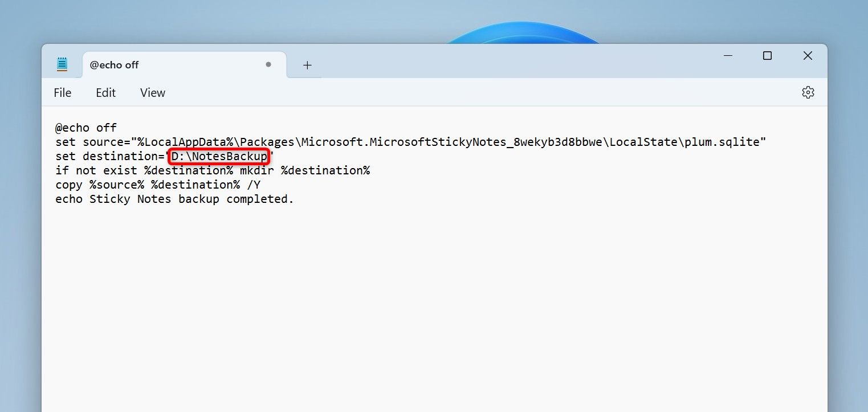Click the 'plum.sqlite' filename in source line
The height and width of the screenshot is (412, 868).
tap(722, 142)
